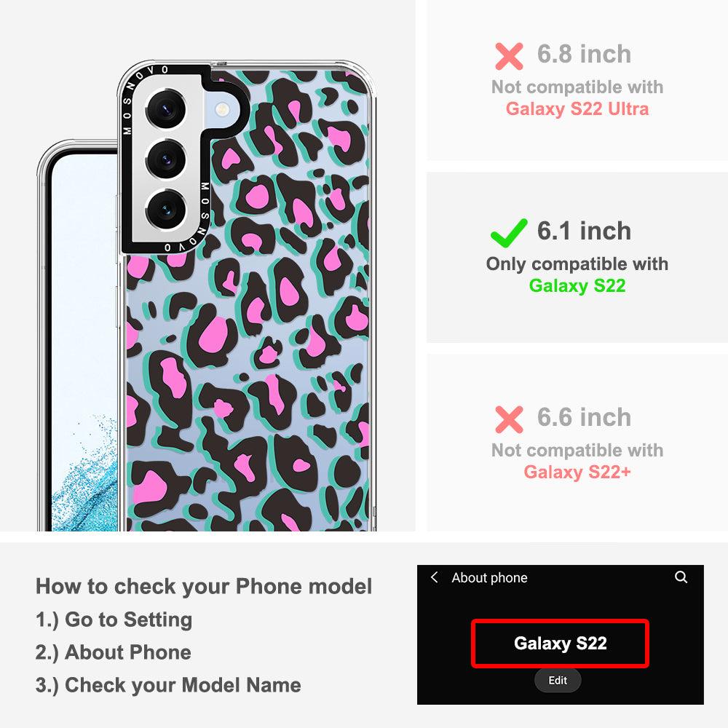Viewport: 728px width, 728px height.
Task: Click the About phone title
Action: coord(489,577)
